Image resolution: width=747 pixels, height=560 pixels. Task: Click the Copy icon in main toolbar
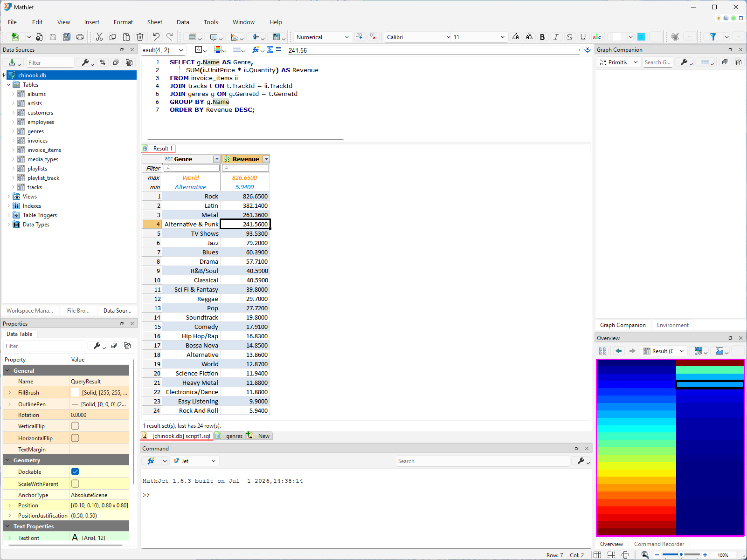[113, 37]
